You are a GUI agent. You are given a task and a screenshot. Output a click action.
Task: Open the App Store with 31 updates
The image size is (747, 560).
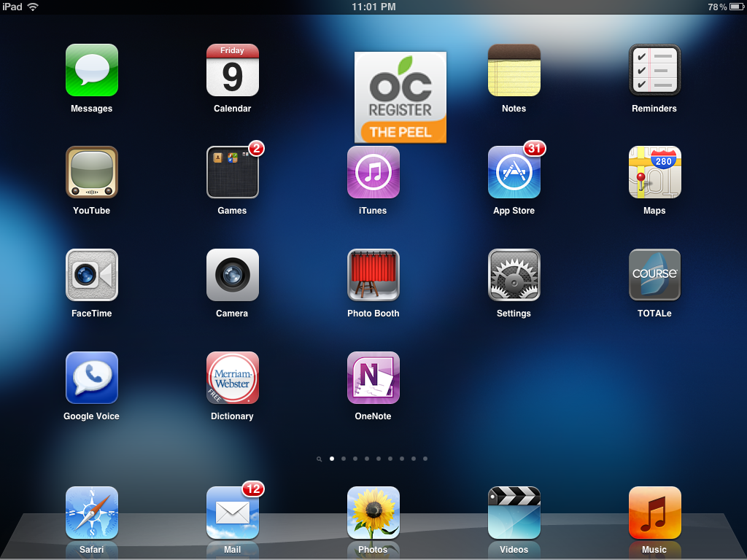click(514, 172)
